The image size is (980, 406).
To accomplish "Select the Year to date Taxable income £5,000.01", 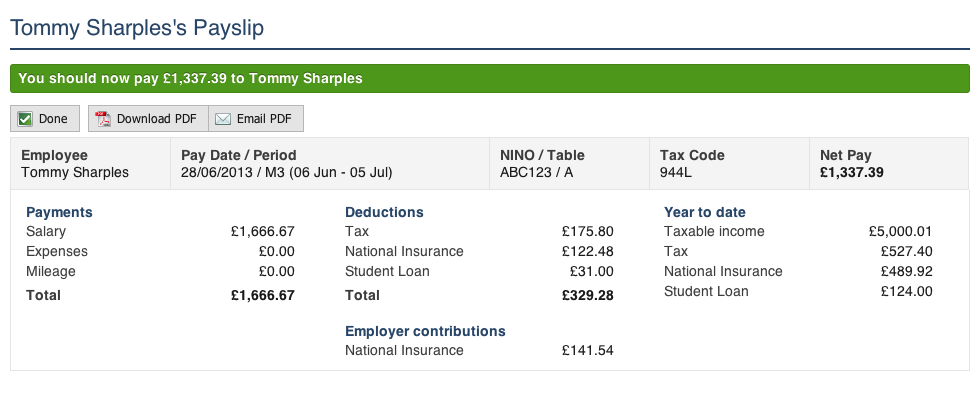I will click(x=900, y=231).
